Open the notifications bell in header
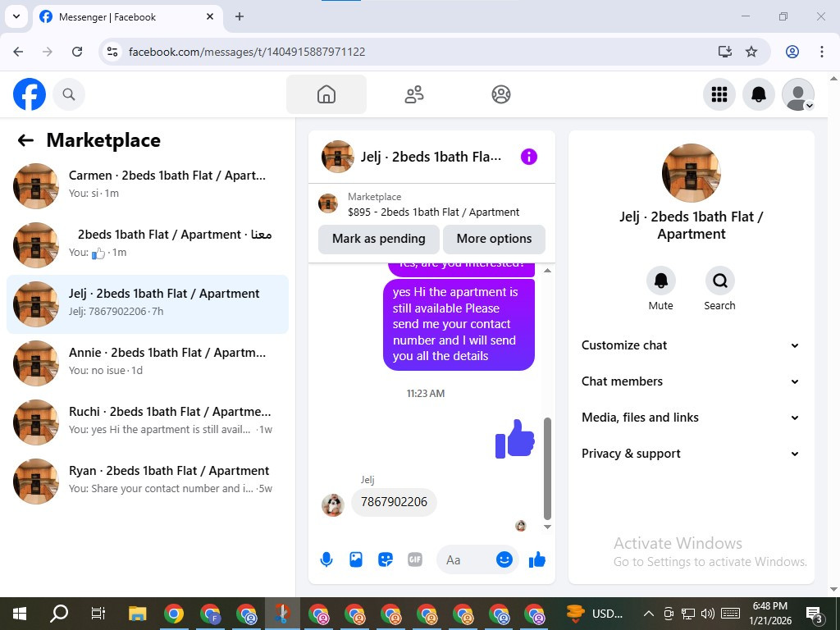The width and height of the screenshot is (840, 630). click(759, 94)
